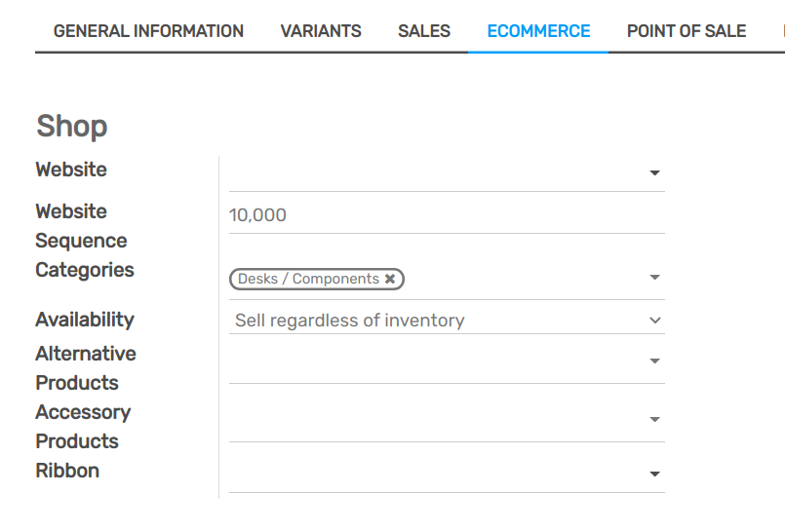Open the Accessory Products dropdown arrow

click(x=654, y=420)
